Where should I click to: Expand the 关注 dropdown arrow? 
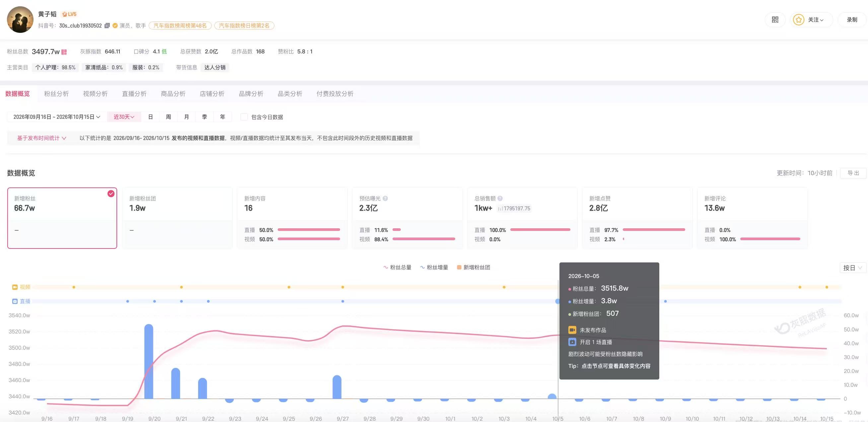[822, 20]
